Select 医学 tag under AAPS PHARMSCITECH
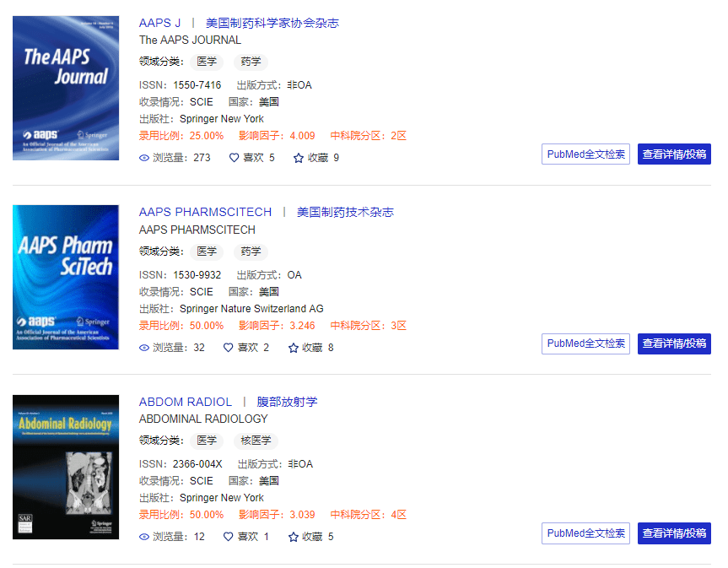728x568 pixels. click(207, 252)
